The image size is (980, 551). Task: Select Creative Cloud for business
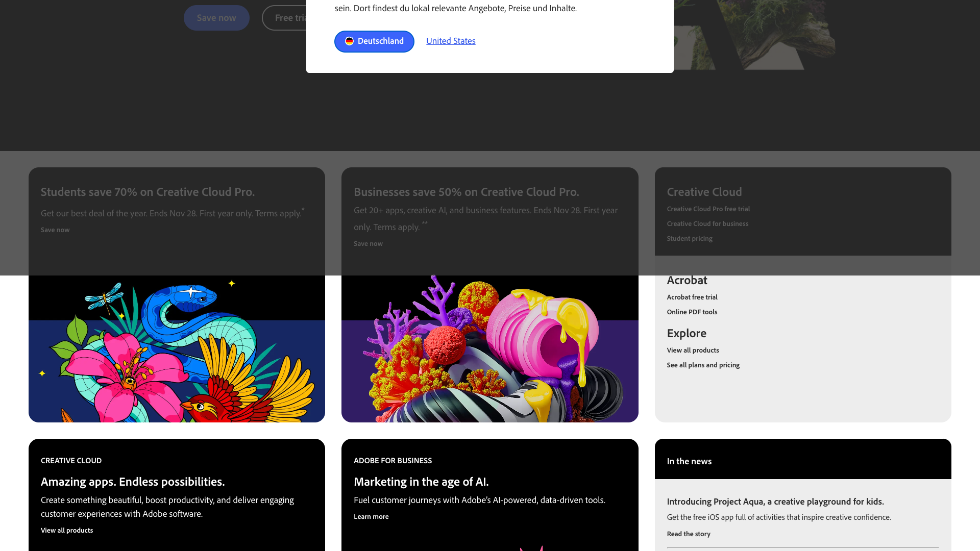(x=707, y=223)
